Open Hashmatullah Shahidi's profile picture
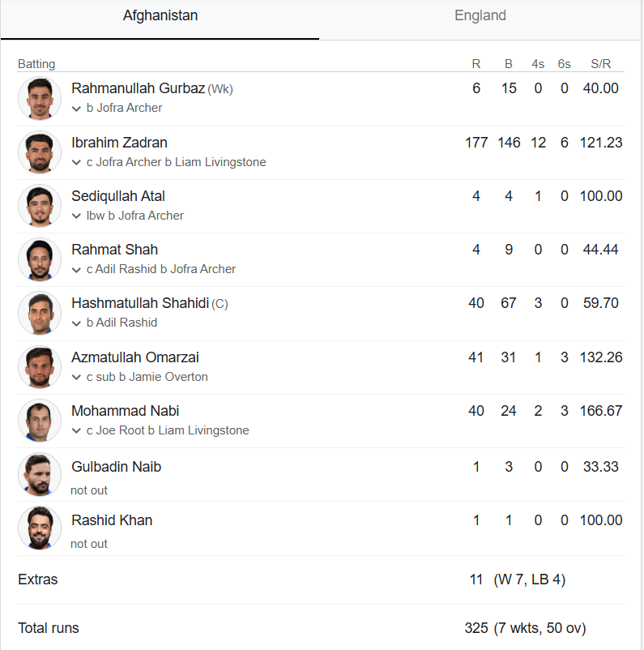644x650 pixels. coord(40,313)
